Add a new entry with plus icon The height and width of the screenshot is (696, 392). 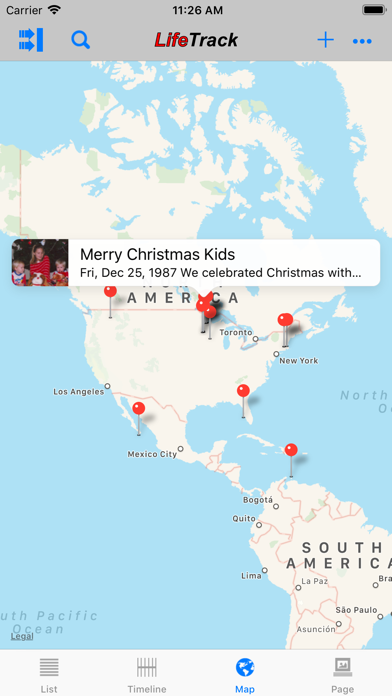pyautogui.click(x=325, y=40)
